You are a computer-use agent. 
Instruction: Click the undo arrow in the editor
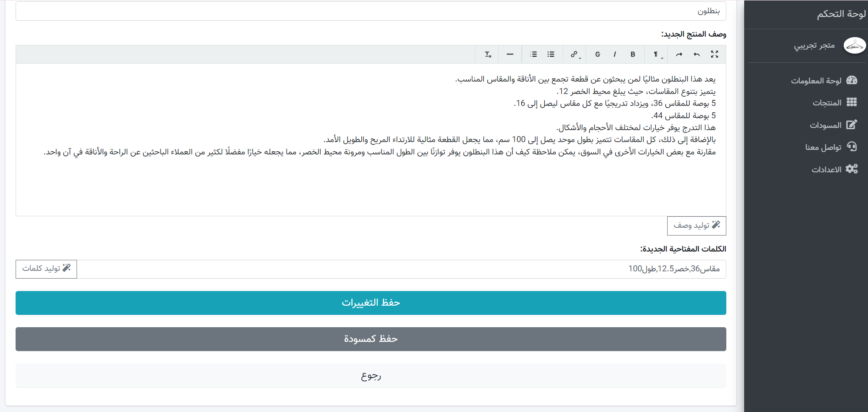click(x=697, y=55)
